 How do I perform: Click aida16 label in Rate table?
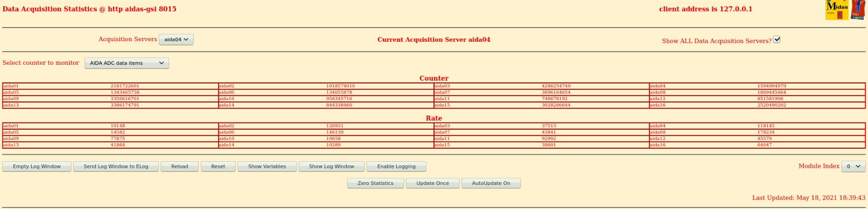click(x=658, y=145)
